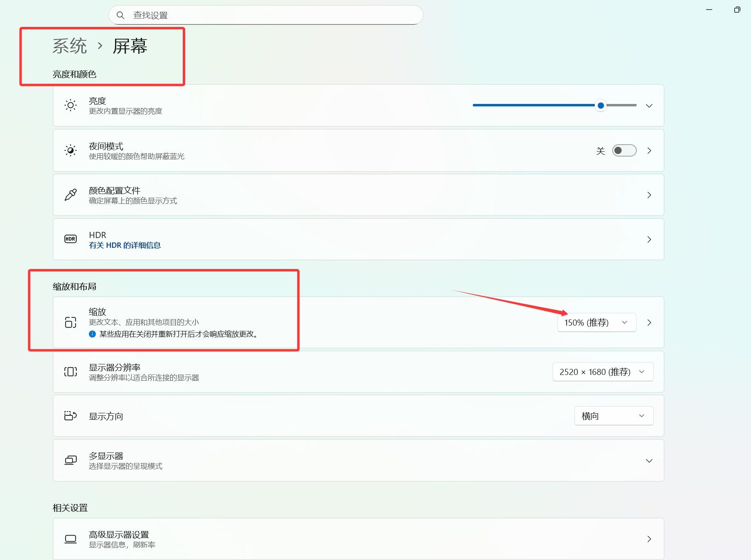Click the HDR badge icon
The image size is (751, 560).
point(70,239)
